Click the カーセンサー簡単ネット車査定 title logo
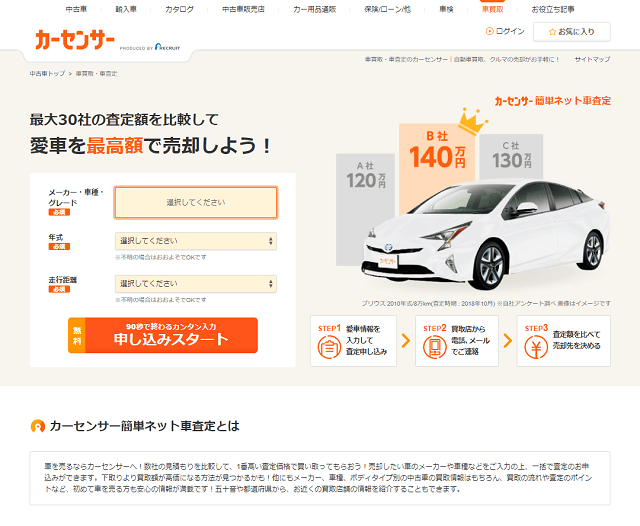The image size is (640, 526). click(x=553, y=101)
